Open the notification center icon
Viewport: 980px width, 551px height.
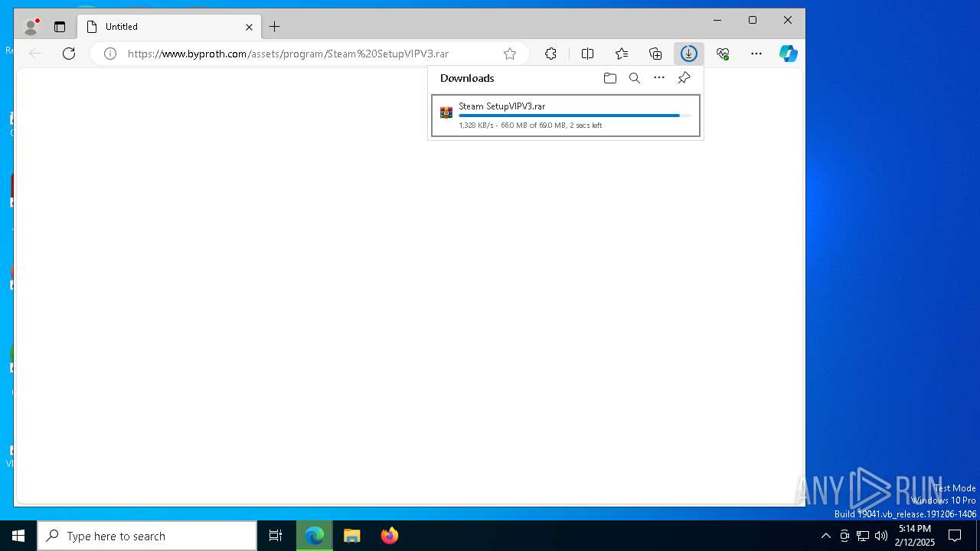pos(955,536)
